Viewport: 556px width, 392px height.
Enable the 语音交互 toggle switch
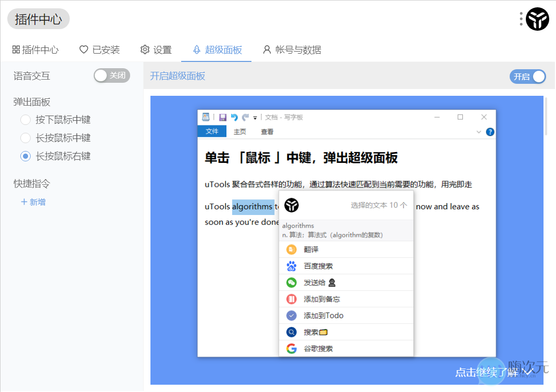[111, 75]
